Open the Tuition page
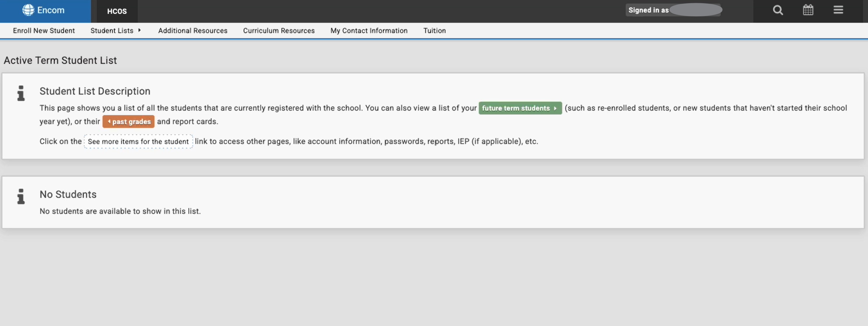The width and height of the screenshot is (868, 326). 434,31
